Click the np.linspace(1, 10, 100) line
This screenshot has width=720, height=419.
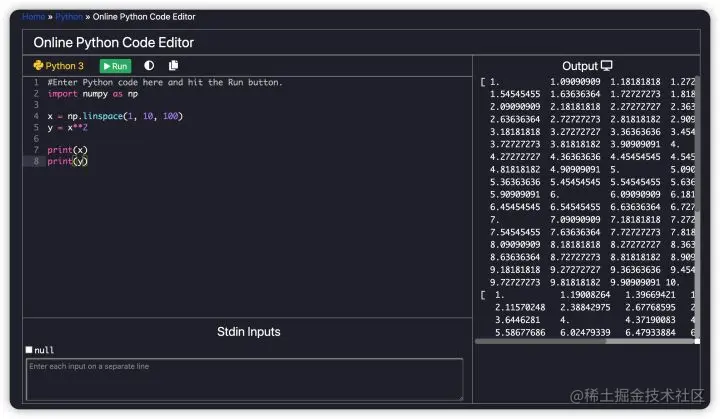tap(115, 116)
